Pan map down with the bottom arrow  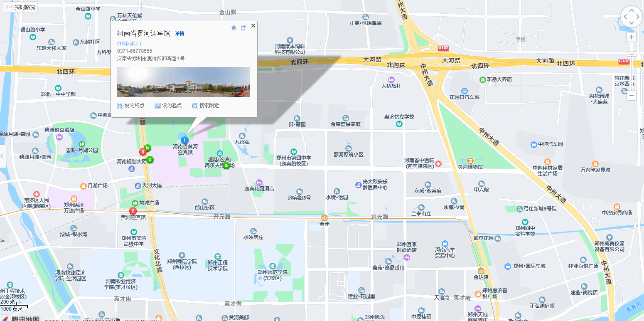632,23
